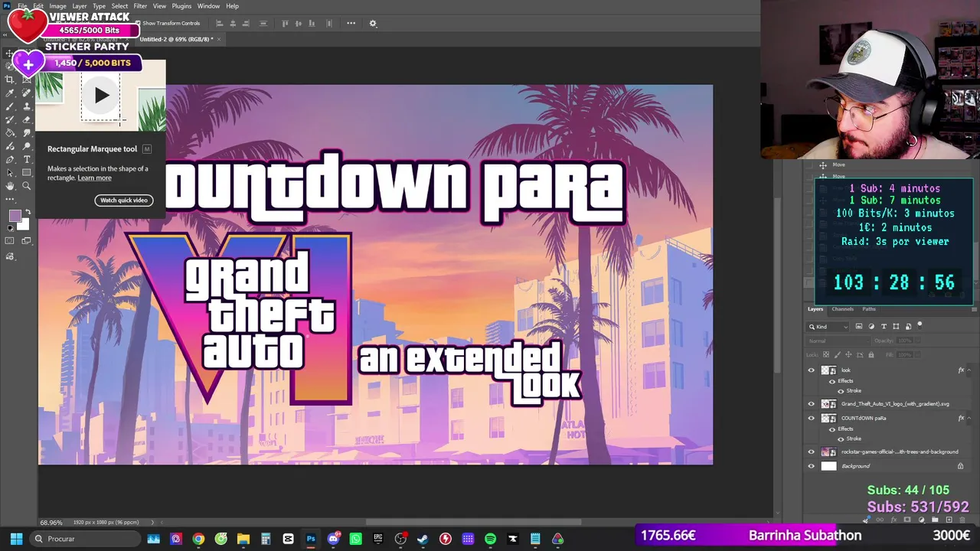Pick the white background color swatch
Screen dimensions: 980x551
22,223
